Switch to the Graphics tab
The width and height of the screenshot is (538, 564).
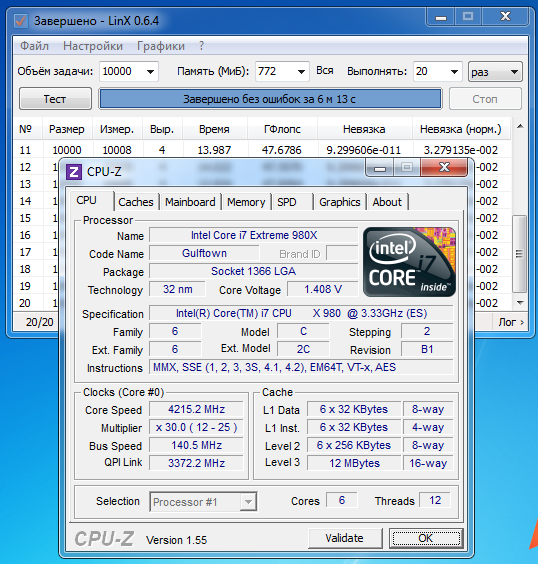coord(340,202)
